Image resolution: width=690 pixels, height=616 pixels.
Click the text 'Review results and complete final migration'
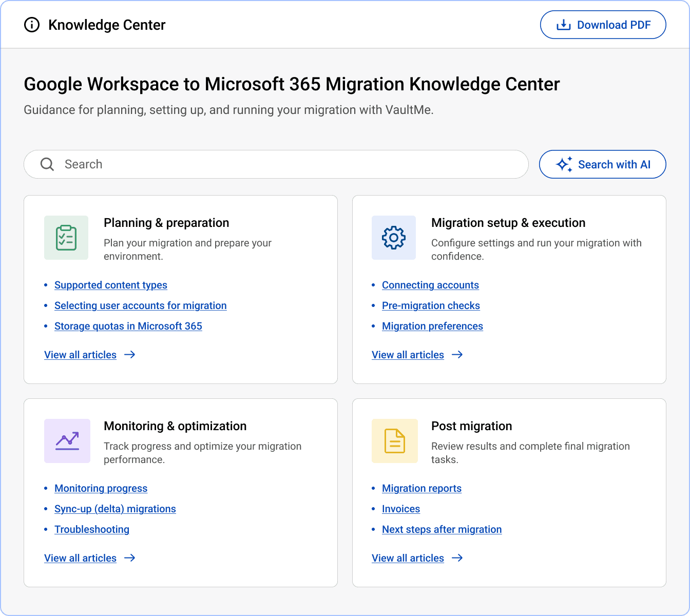pos(530,453)
